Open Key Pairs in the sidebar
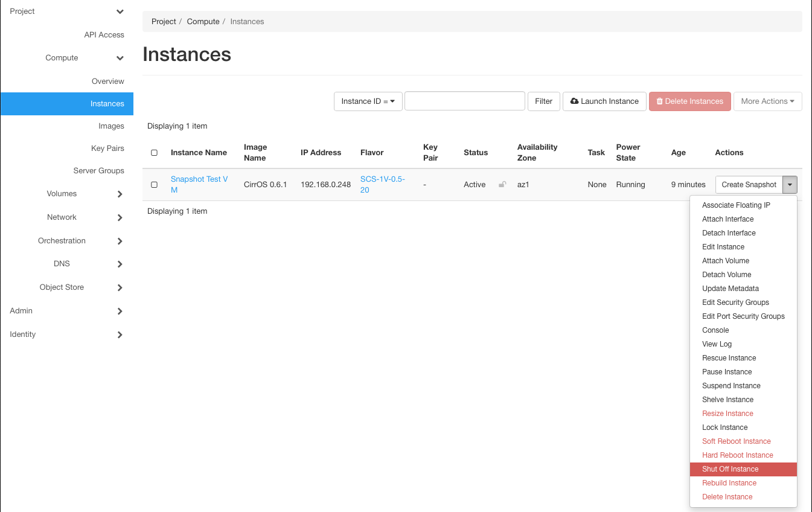Image resolution: width=812 pixels, height=512 pixels. (x=107, y=149)
